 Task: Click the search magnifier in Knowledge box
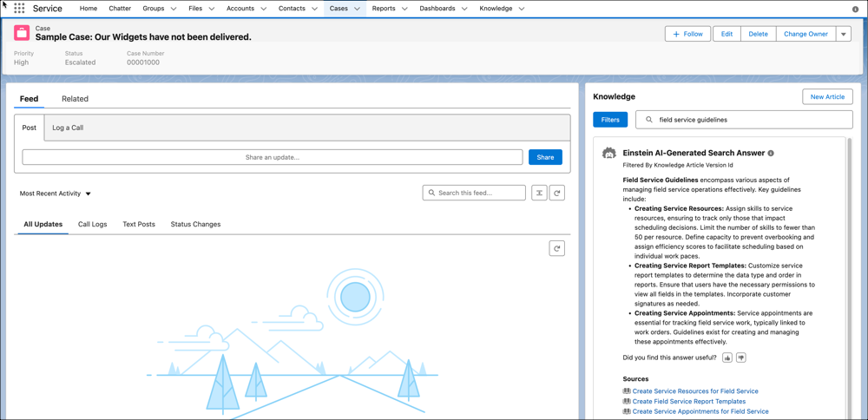point(649,120)
